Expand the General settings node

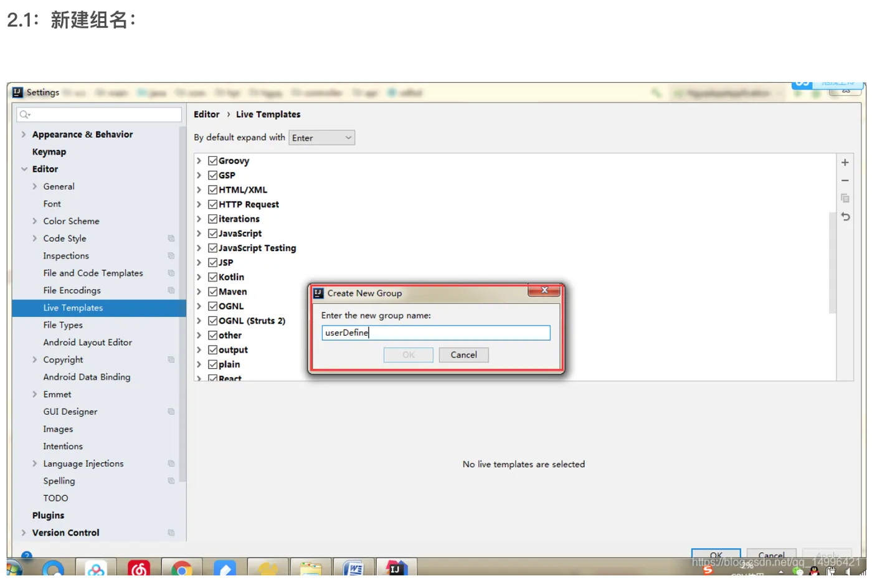tap(35, 186)
